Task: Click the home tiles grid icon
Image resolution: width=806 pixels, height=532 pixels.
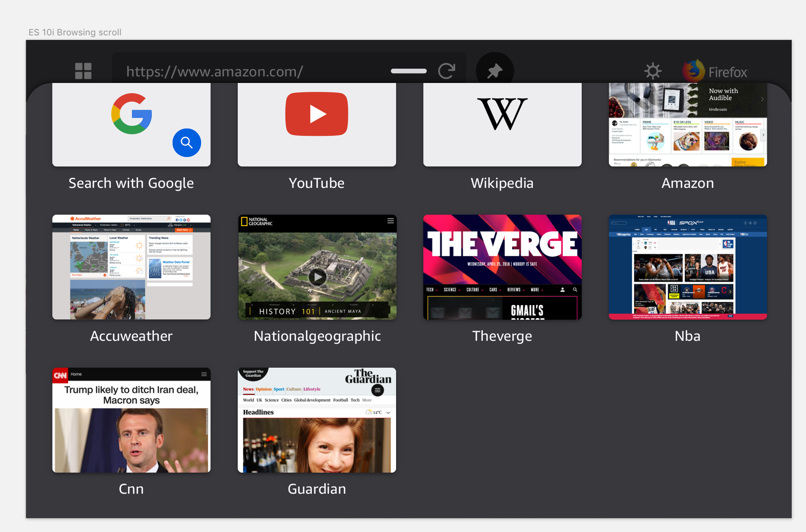Action: click(83, 71)
